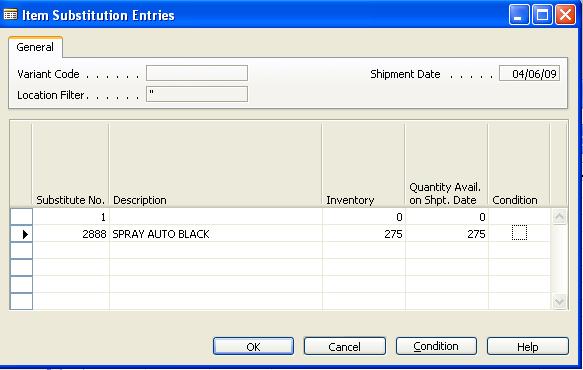The height and width of the screenshot is (370, 583).
Task: Click the row selector arrow for row 2888
Action: tap(21, 234)
